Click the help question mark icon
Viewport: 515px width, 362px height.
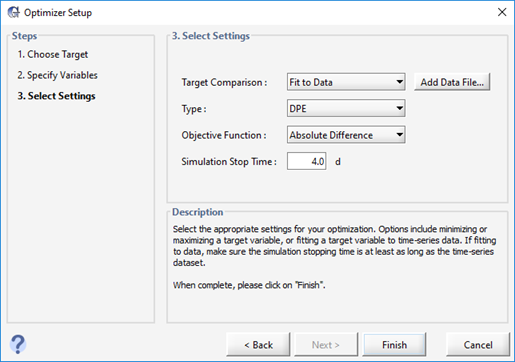pyautogui.click(x=18, y=344)
